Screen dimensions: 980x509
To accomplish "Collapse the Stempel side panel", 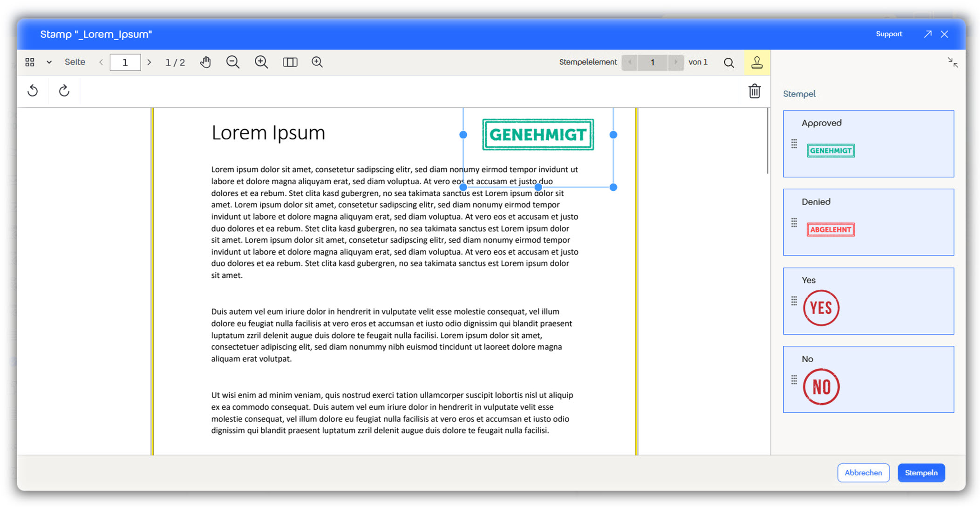I will (x=953, y=62).
